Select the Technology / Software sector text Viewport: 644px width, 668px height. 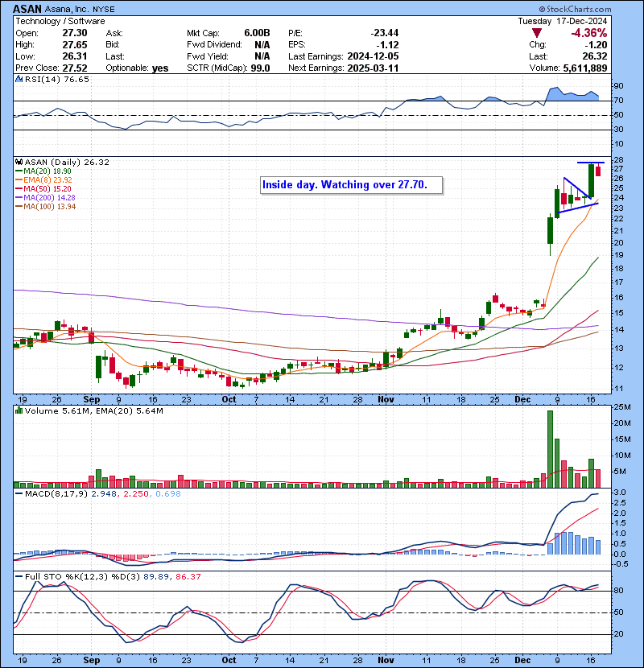pyautogui.click(x=60, y=21)
